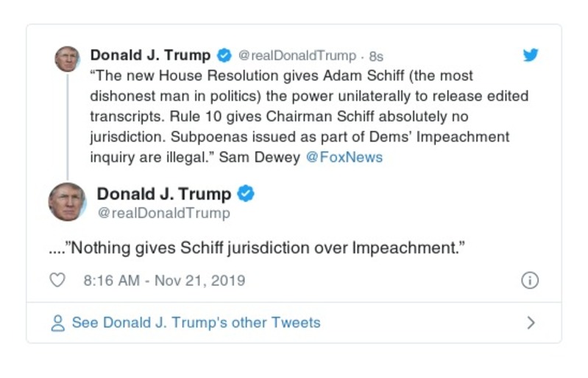Open See Donald J. Trump's other Tweets
The height and width of the screenshot is (378, 588).
(196, 323)
